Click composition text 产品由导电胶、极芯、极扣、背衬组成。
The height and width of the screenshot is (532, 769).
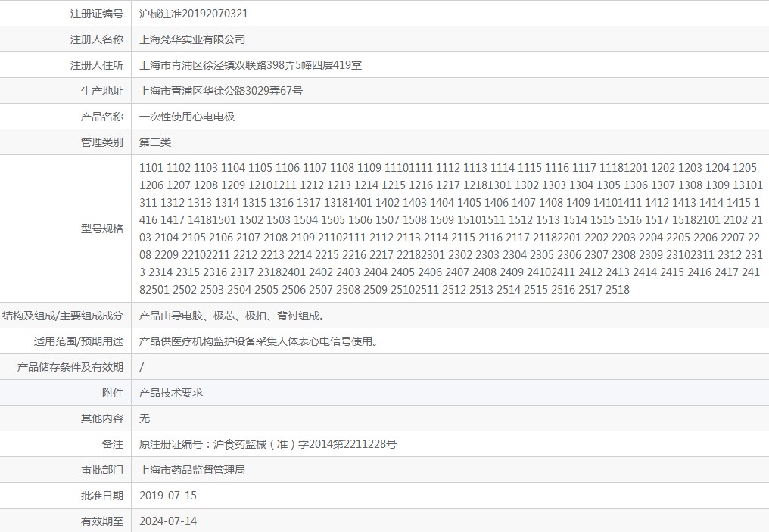click(232, 316)
